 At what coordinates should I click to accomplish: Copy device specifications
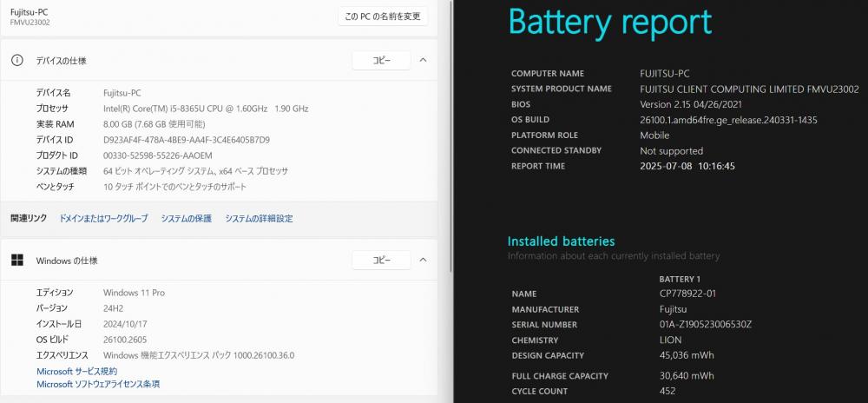(x=381, y=60)
